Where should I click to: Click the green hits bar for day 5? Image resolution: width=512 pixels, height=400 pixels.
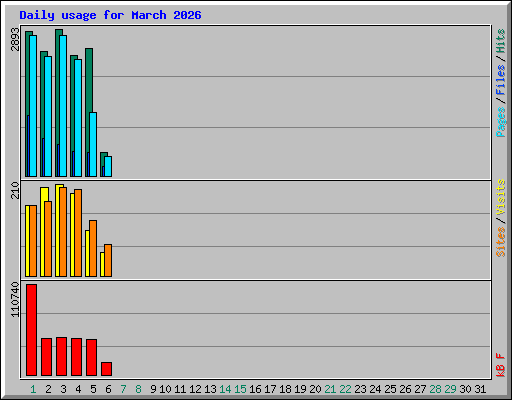pos(89,80)
